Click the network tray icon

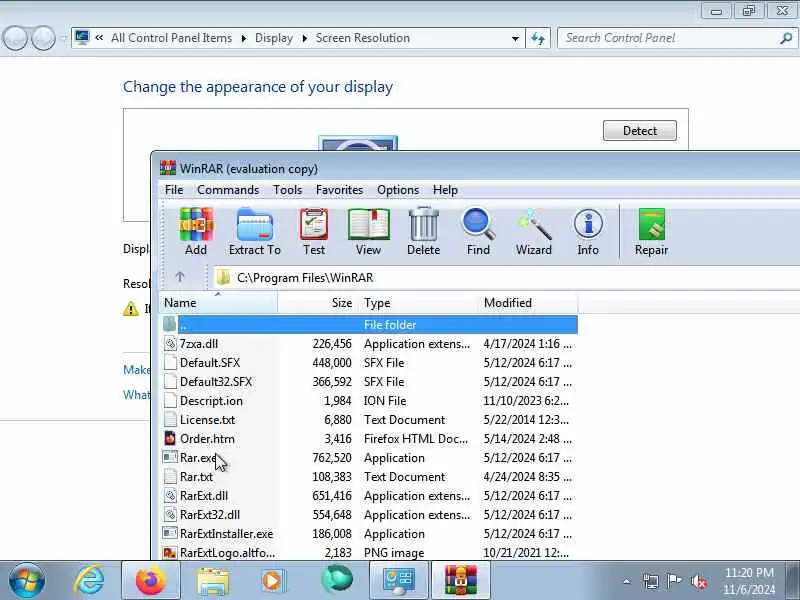click(651, 581)
